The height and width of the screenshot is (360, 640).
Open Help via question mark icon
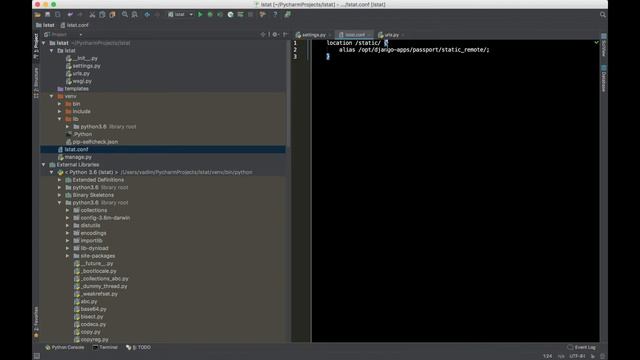tap(275, 14)
